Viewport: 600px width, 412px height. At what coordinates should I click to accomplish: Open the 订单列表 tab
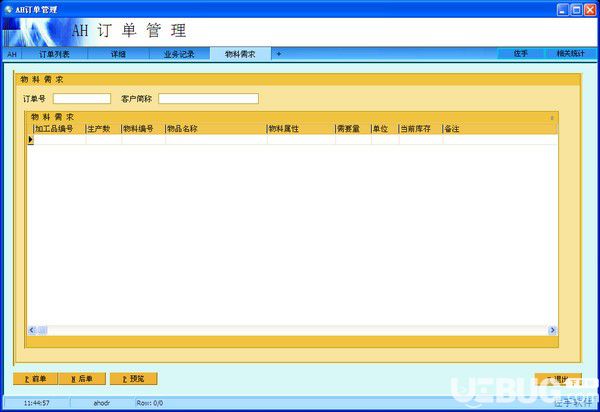[54, 54]
